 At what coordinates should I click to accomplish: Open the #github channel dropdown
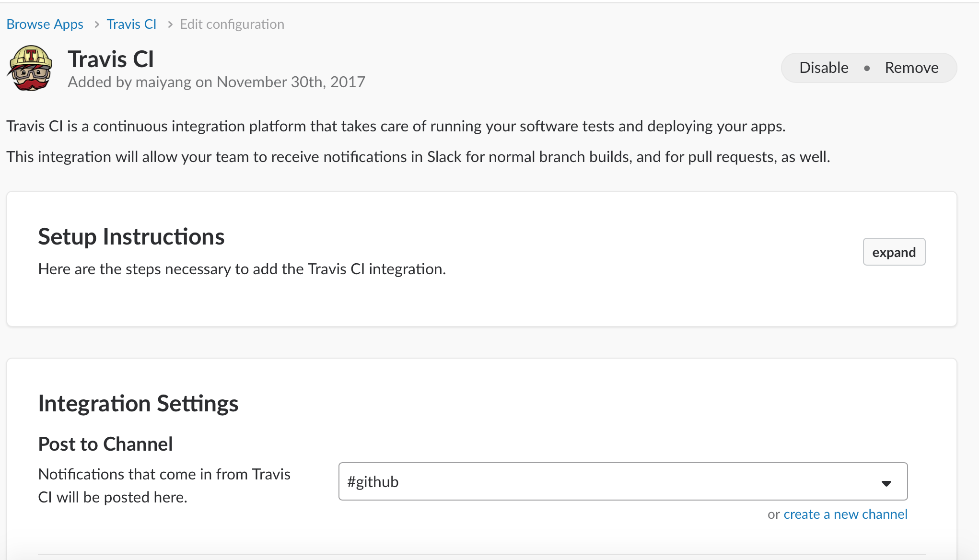click(x=622, y=481)
